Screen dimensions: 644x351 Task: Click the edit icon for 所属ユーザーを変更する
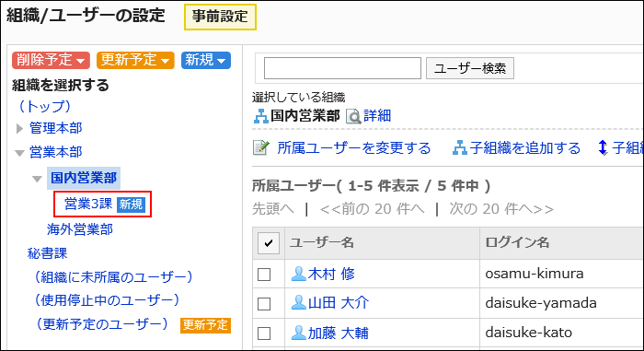[x=261, y=147]
